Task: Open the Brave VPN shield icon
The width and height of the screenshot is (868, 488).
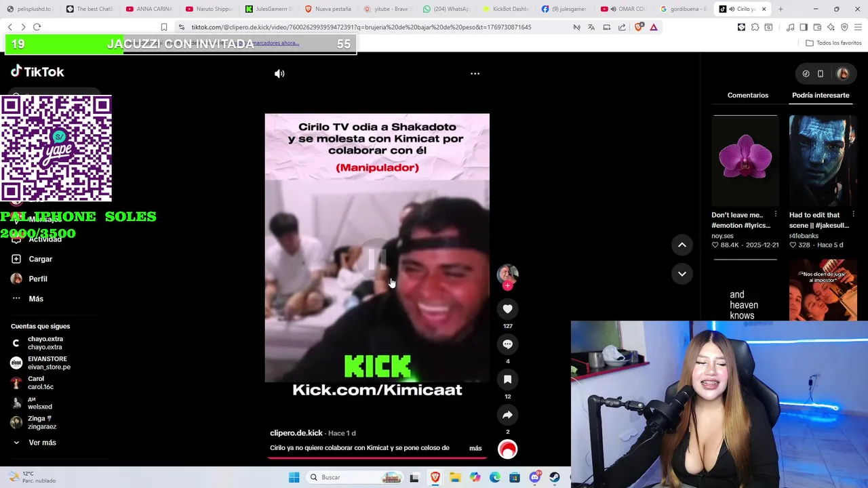Action: (844, 27)
